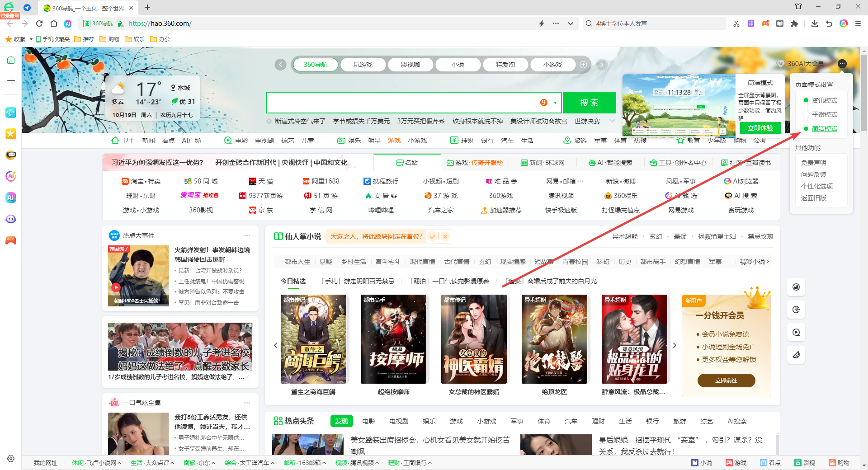
Task: Click the play icon on the hot news thumbnail
Action: click(x=116, y=287)
